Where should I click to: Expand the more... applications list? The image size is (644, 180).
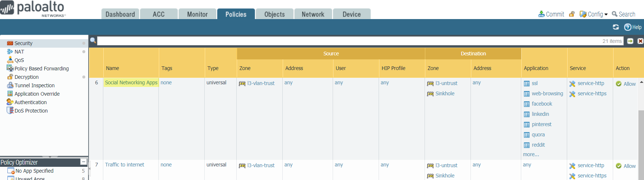[x=531, y=154]
